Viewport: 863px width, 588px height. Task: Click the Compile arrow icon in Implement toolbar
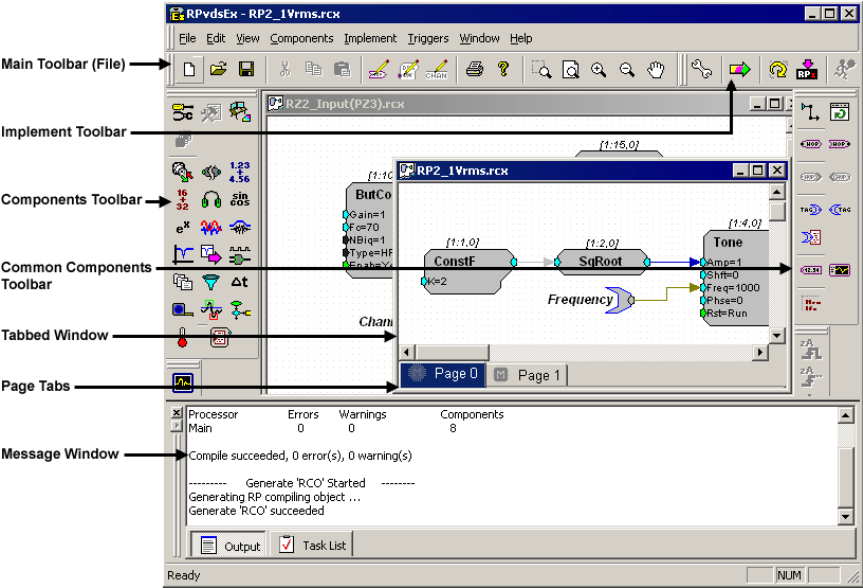(x=739, y=70)
